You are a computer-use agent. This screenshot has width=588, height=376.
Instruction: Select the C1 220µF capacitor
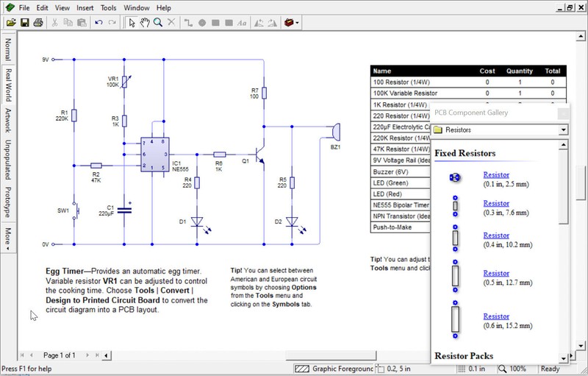pos(124,210)
